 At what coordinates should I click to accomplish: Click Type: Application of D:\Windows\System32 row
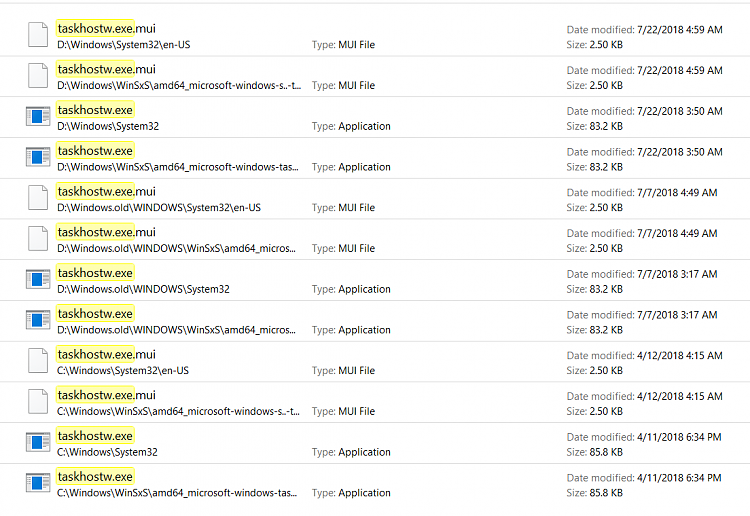351,126
